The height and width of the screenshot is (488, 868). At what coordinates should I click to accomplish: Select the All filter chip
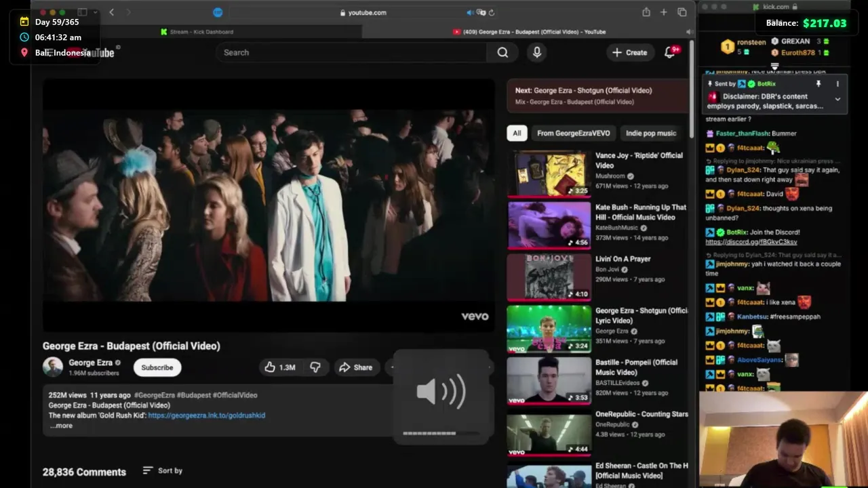(x=517, y=133)
